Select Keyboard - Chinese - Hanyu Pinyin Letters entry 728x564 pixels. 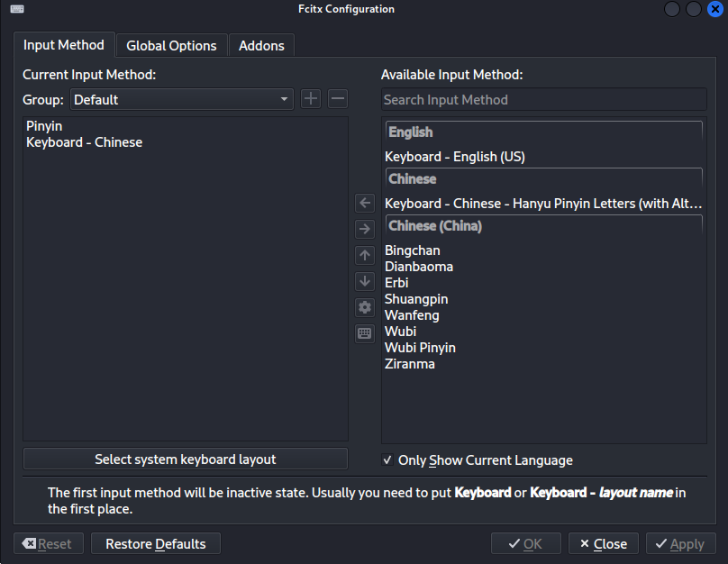(543, 204)
